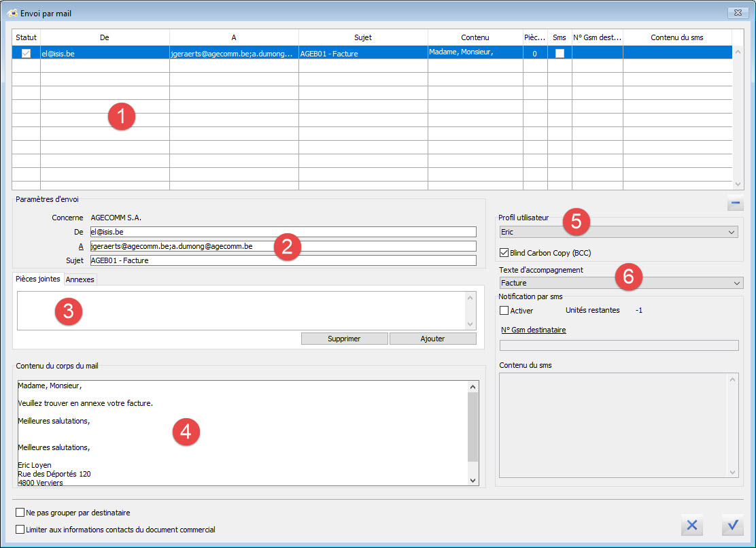
Task: Click the envelope icon in title bar
Action: (x=12, y=13)
